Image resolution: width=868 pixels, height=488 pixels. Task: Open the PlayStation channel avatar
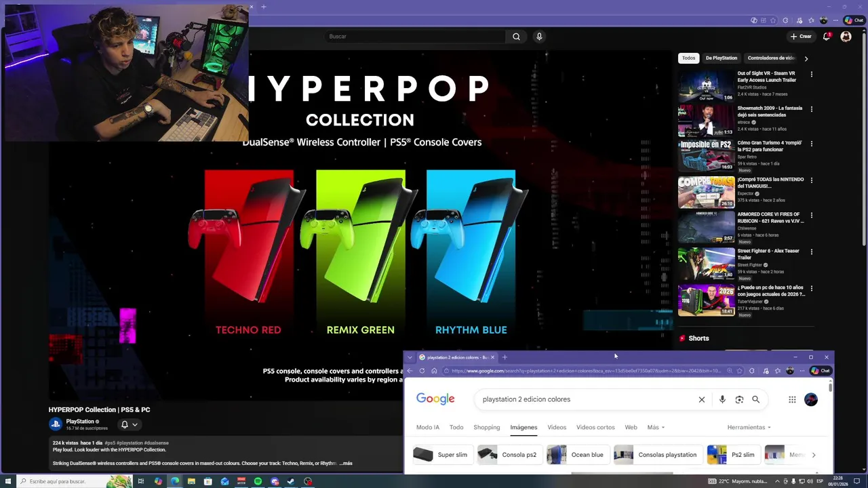pyautogui.click(x=56, y=424)
